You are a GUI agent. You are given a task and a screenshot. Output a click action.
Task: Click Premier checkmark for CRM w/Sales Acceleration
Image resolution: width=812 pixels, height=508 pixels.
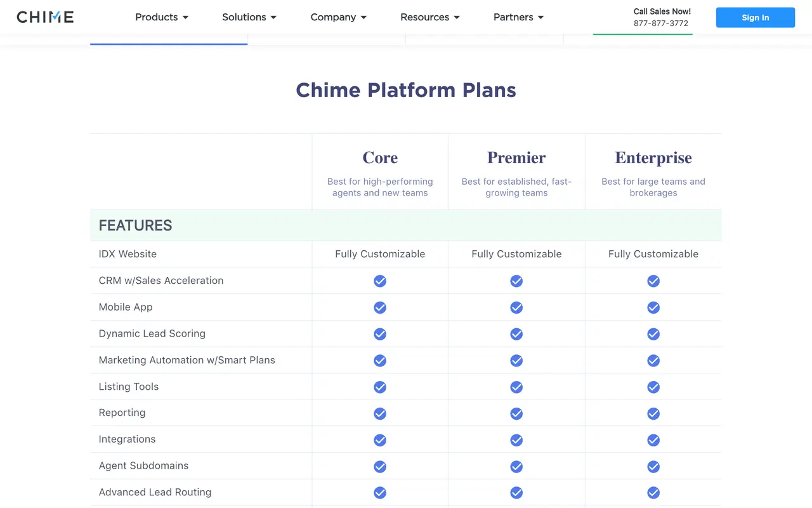[x=516, y=281]
